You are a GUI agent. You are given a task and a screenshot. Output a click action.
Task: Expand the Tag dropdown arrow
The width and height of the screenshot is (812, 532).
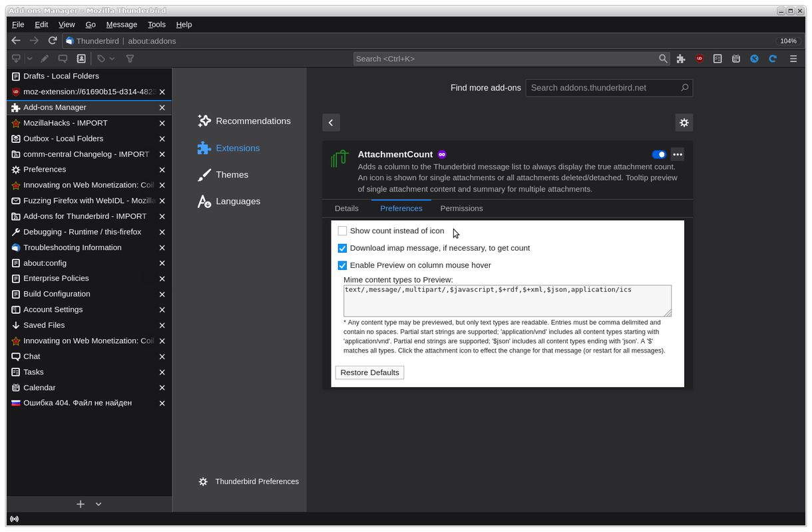pos(112,59)
